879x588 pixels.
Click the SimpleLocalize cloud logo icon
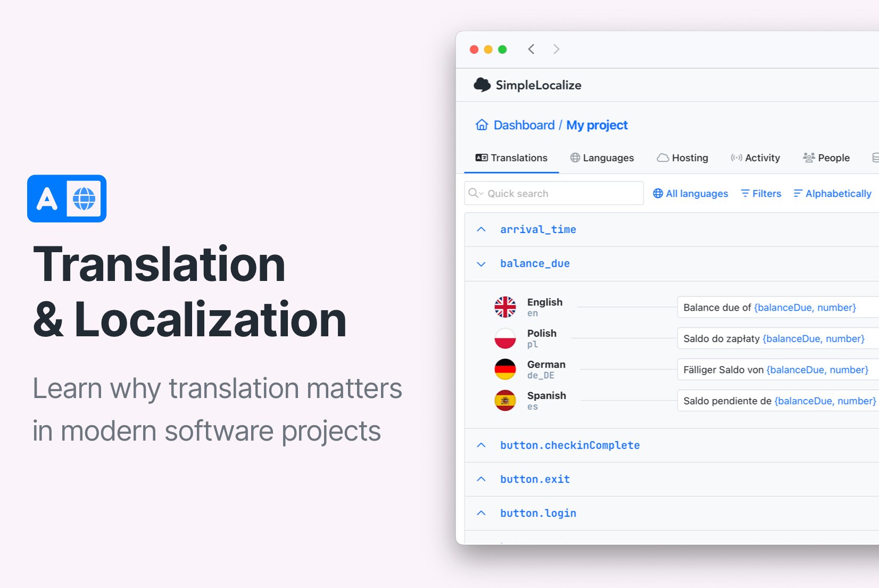coord(482,85)
